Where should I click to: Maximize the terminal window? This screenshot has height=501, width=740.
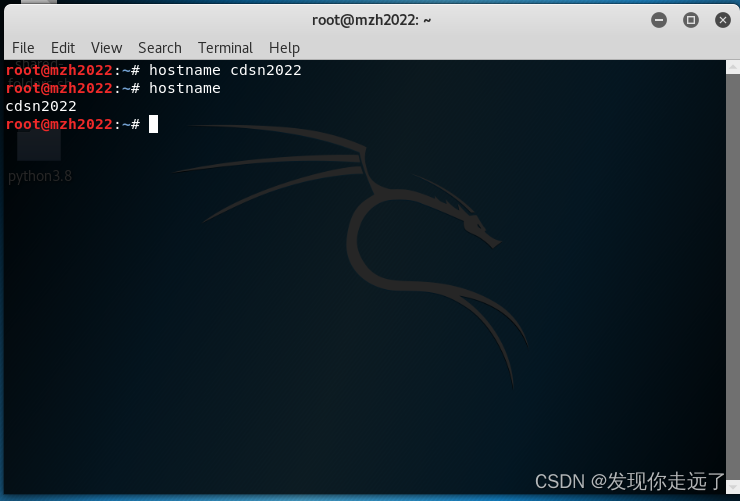pyautogui.click(x=690, y=20)
